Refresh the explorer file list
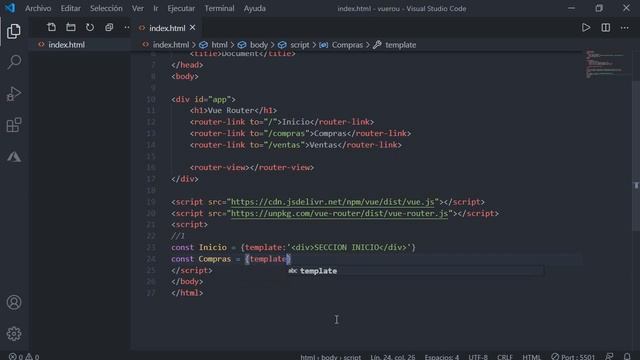The width and height of the screenshot is (640, 360). pos(90,27)
